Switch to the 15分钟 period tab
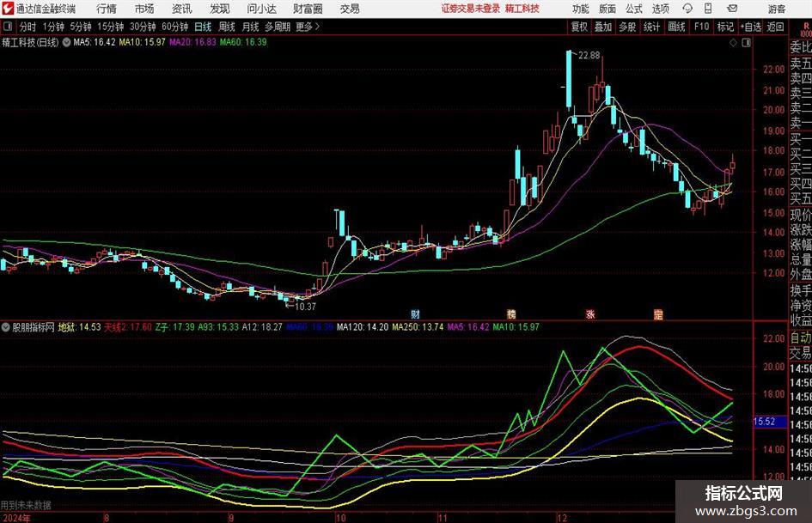The width and height of the screenshot is (812, 523). click(110, 27)
